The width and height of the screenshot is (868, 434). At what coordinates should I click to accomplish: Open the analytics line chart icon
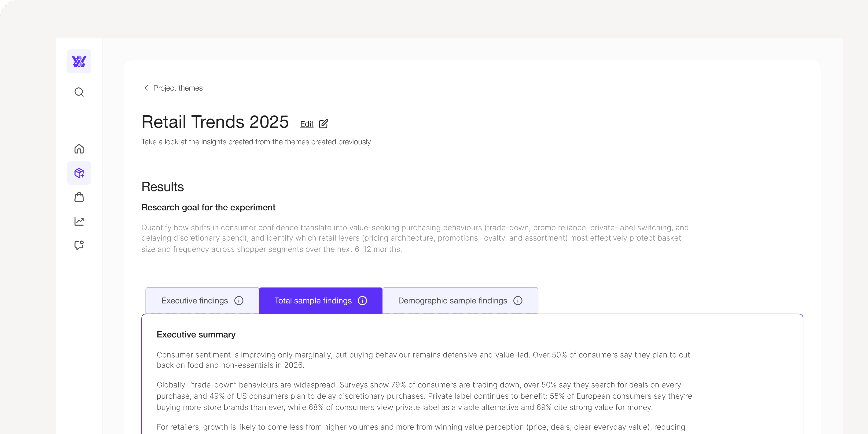(x=79, y=221)
